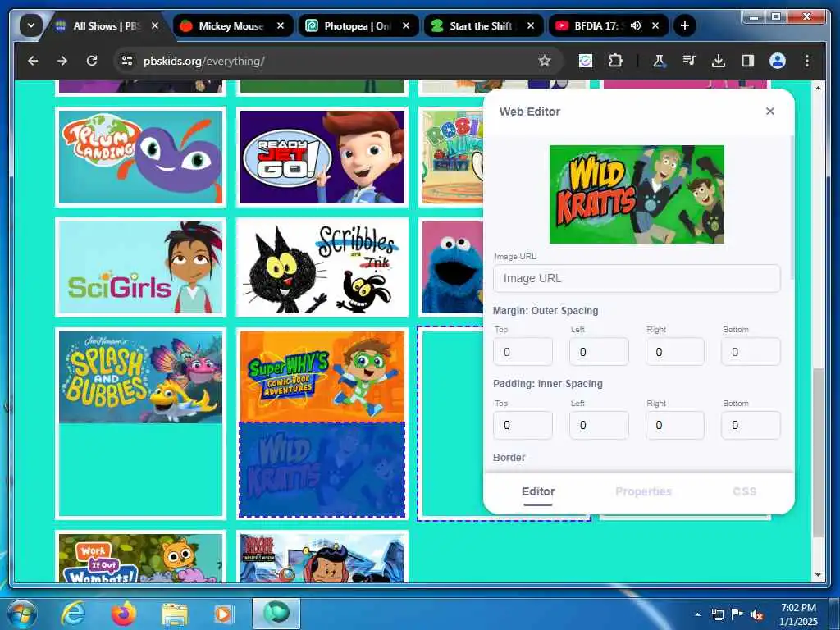Screen dimensions: 840x630
Task: Open the site information icon in address bar
Action: click(x=127, y=61)
